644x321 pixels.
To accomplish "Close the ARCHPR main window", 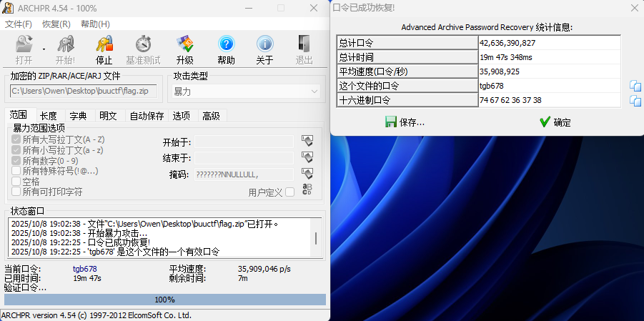I will pos(314,8).
